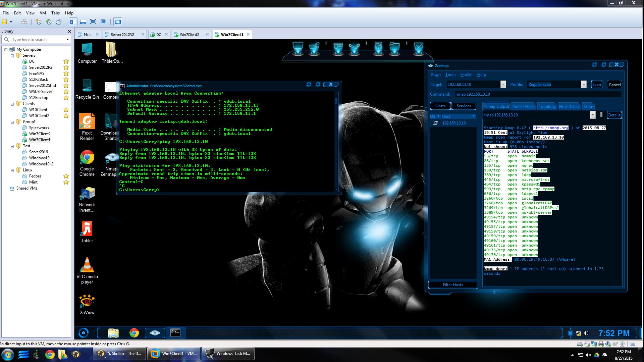Open the View menu in VMware
This screenshot has height=362, width=644.
(x=30, y=13)
